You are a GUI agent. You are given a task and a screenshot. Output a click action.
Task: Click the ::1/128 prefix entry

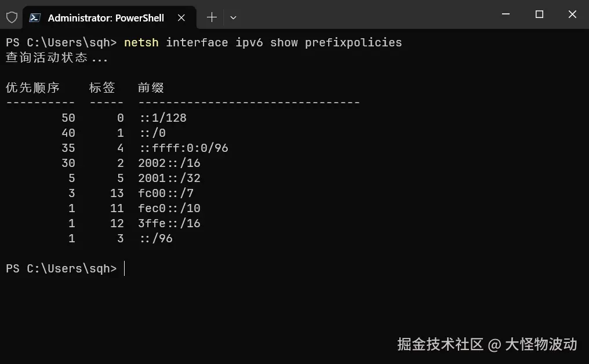coord(163,118)
